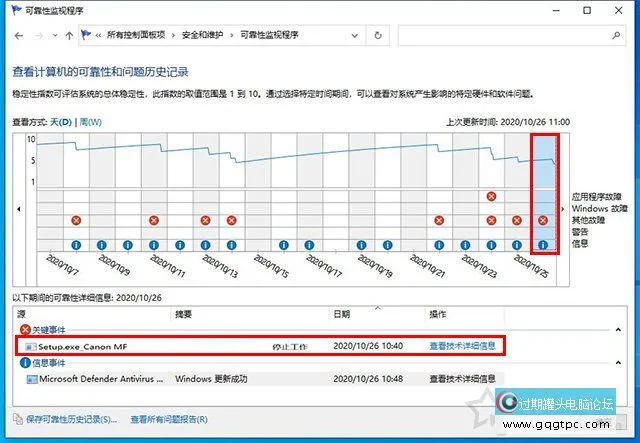Move the chart to earlier dates with the left arrow
Screen dimensions: 640x443
pos(19,209)
